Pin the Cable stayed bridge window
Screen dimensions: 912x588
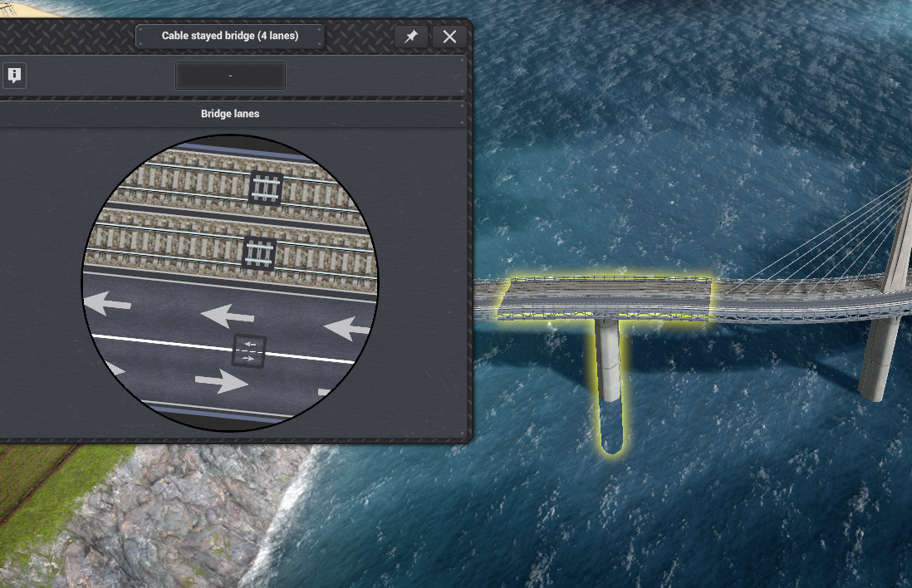click(411, 37)
